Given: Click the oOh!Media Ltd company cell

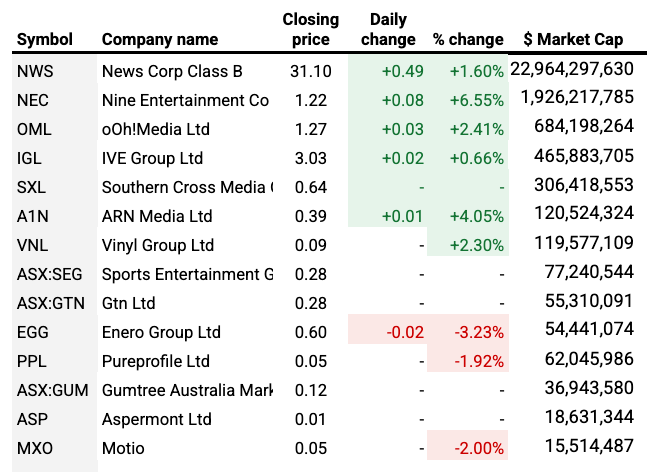Looking at the screenshot, I should pos(152,129).
